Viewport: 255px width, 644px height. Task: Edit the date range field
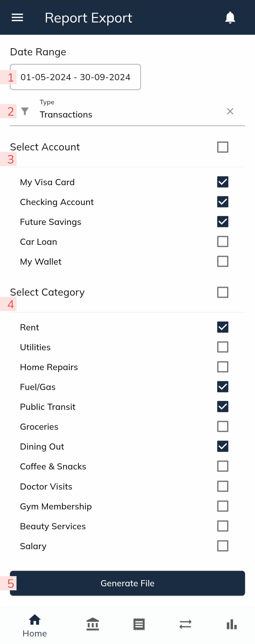(x=75, y=77)
